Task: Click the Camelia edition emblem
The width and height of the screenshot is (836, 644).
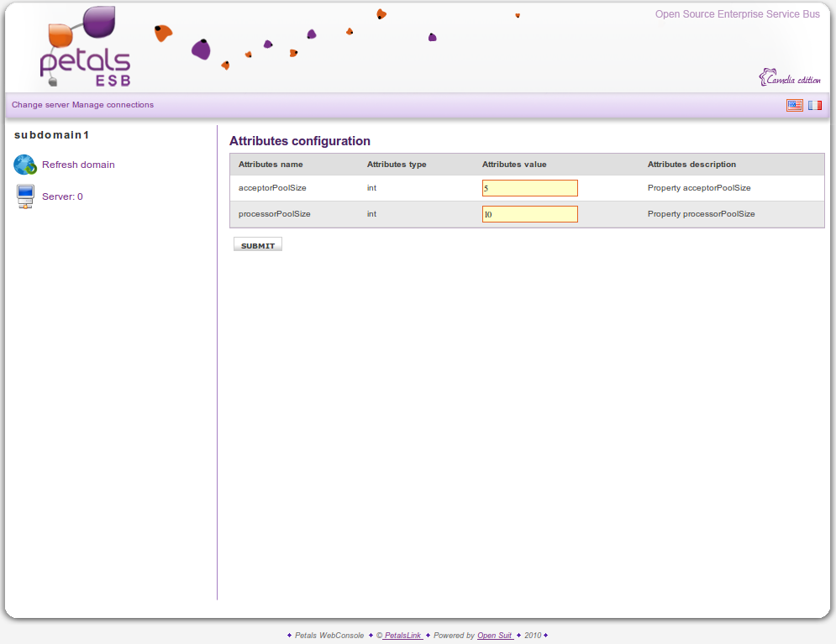Action: (790, 78)
